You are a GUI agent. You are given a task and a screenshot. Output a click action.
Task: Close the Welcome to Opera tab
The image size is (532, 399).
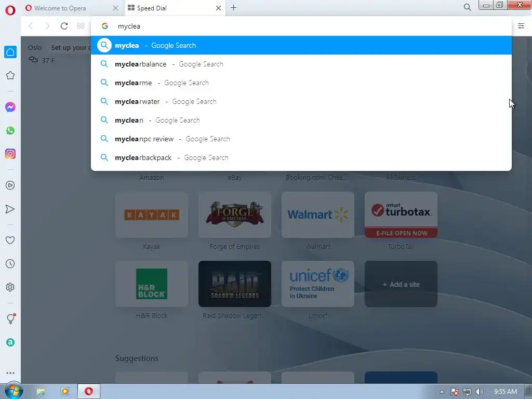[115, 8]
